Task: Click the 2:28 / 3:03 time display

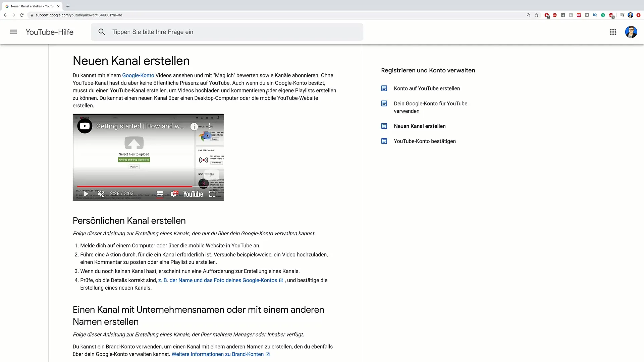Action: coord(122,194)
